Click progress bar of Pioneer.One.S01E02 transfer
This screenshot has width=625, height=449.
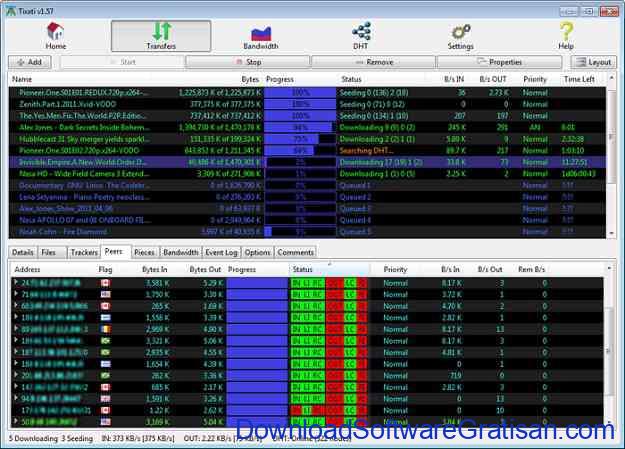[300, 151]
